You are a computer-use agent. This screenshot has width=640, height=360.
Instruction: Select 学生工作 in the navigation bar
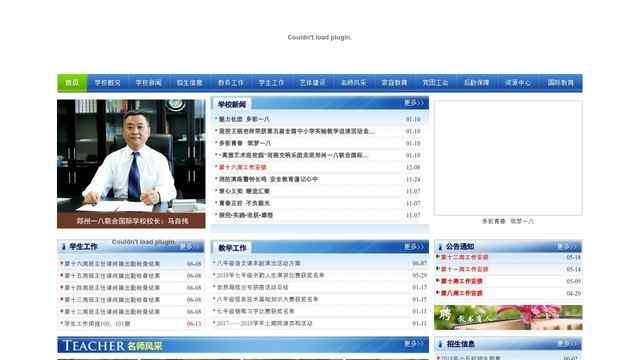click(x=271, y=83)
